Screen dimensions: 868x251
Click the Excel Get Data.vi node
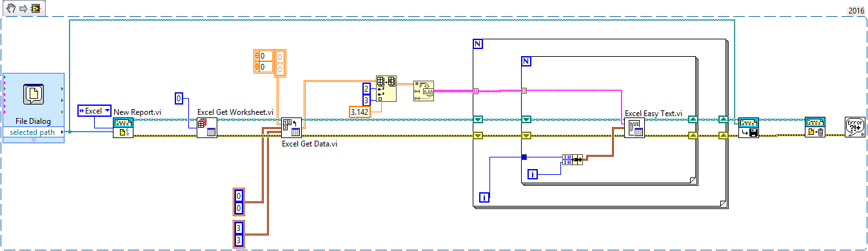tap(291, 128)
